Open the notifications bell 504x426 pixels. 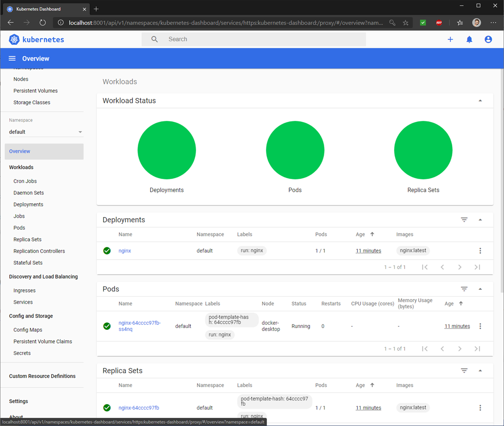[x=469, y=39]
